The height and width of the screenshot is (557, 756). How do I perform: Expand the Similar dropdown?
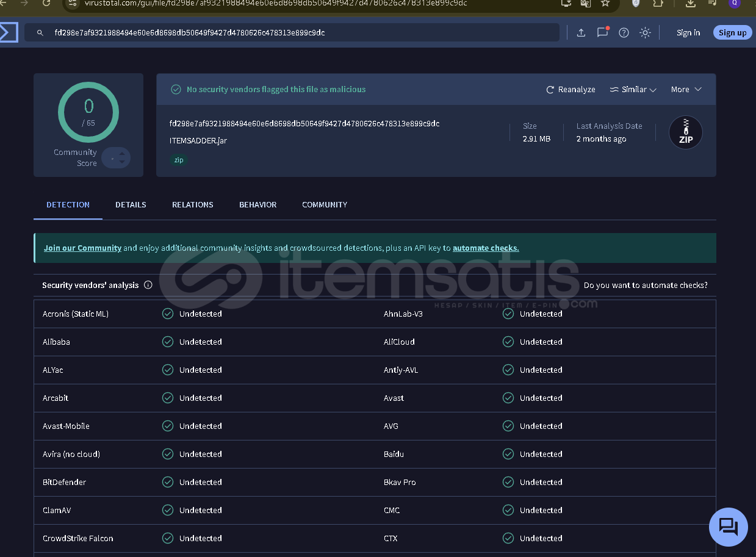[633, 90]
